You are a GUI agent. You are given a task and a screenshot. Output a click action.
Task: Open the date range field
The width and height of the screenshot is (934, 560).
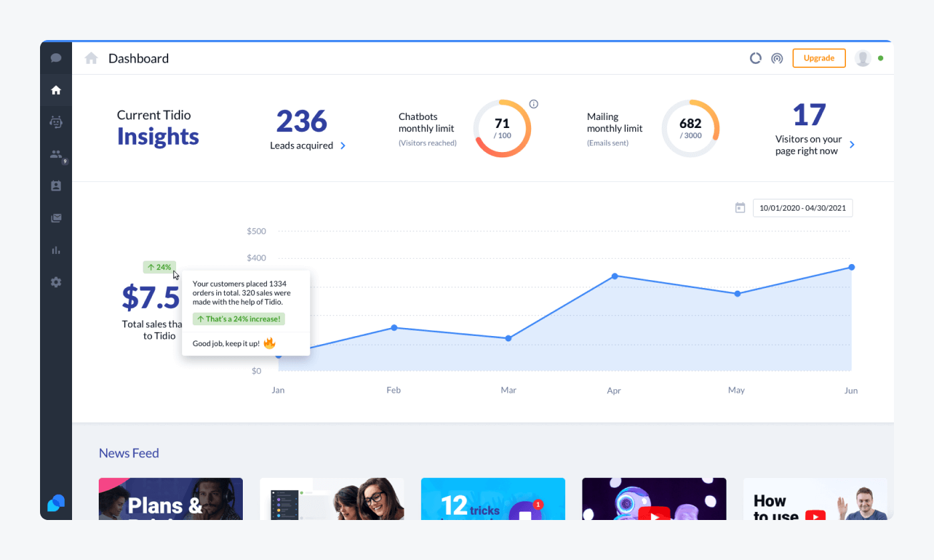(x=803, y=207)
